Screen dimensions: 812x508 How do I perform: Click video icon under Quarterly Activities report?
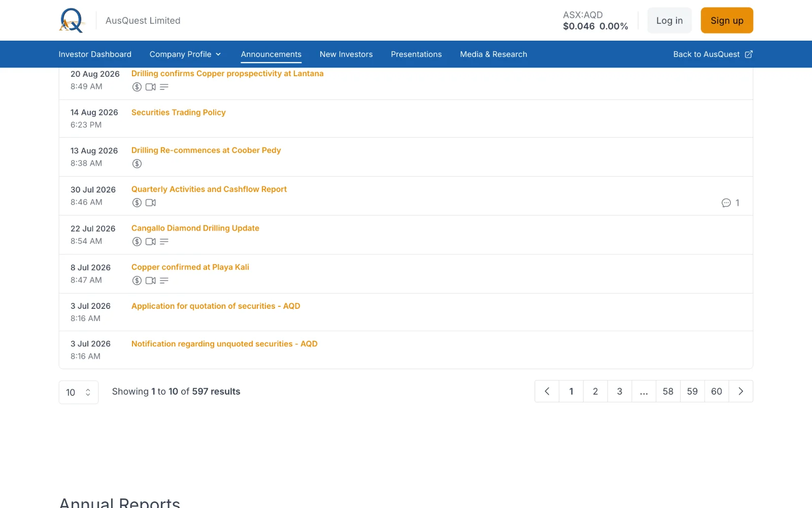tap(151, 203)
